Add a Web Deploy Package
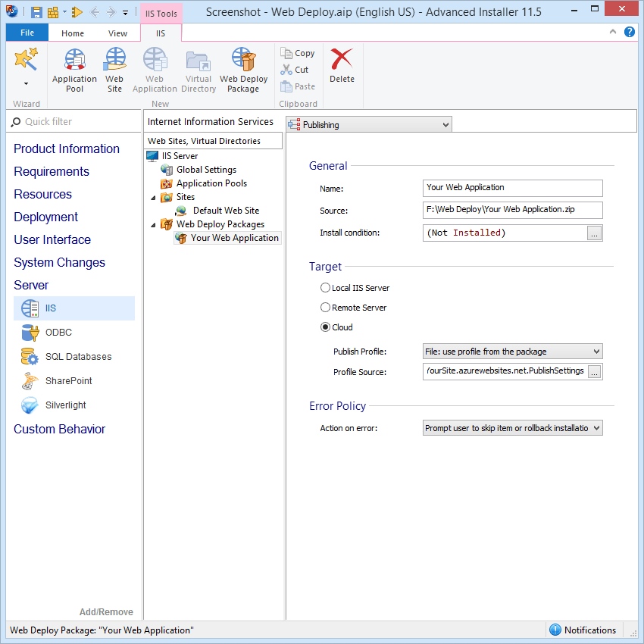The width and height of the screenshot is (644, 644). click(x=243, y=70)
